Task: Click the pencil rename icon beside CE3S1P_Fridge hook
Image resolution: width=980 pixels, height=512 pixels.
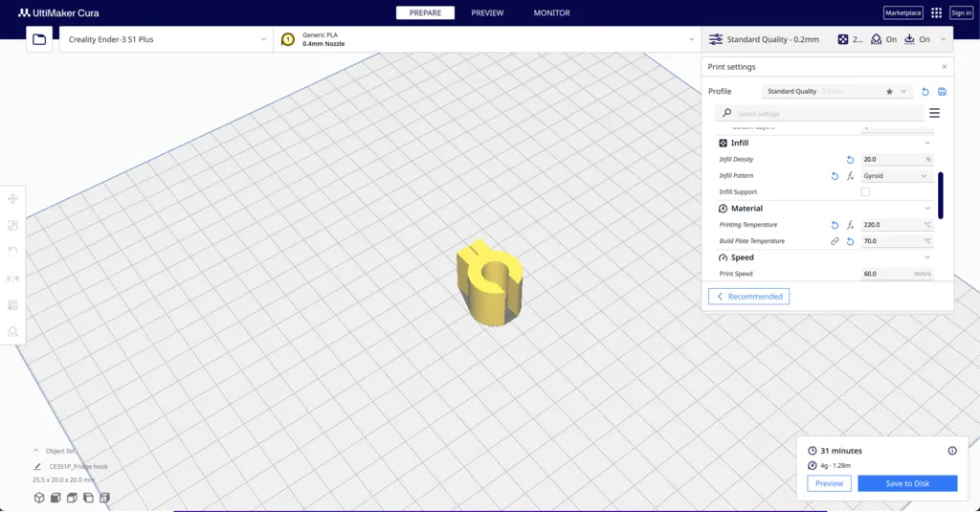Action: coord(37,466)
